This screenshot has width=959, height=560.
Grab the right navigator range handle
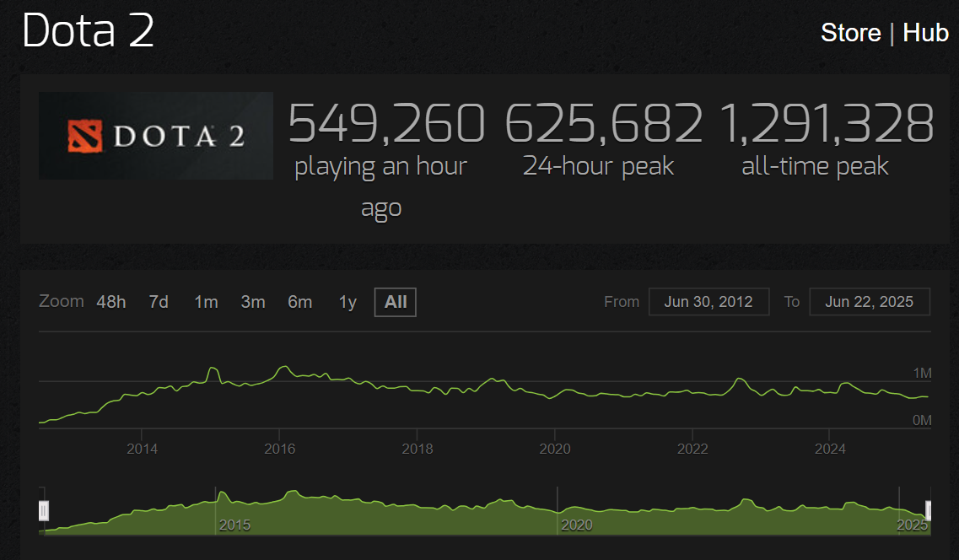pos(928,510)
